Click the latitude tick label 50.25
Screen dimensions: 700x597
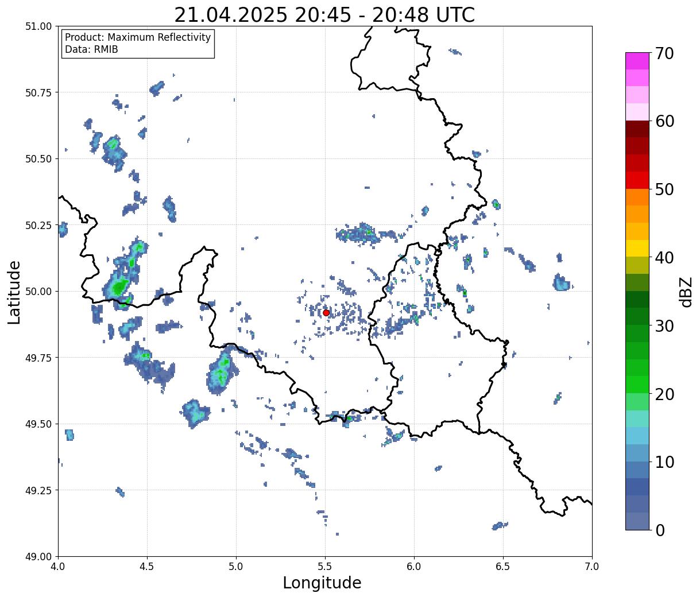click(38, 225)
